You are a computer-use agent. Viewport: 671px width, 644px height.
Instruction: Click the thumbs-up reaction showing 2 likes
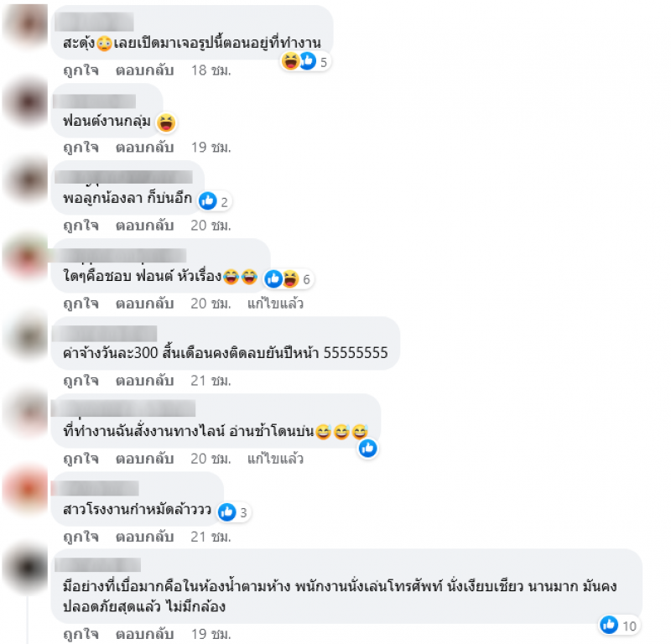[x=216, y=200]
